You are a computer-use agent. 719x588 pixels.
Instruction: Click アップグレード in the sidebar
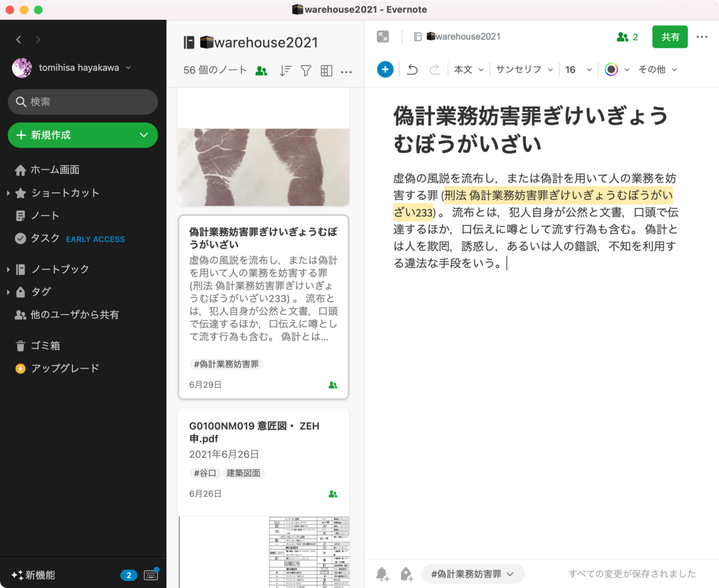coord(58,368)
